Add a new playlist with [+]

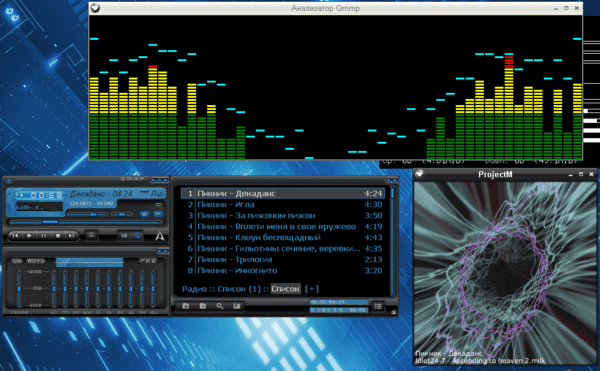312,289
